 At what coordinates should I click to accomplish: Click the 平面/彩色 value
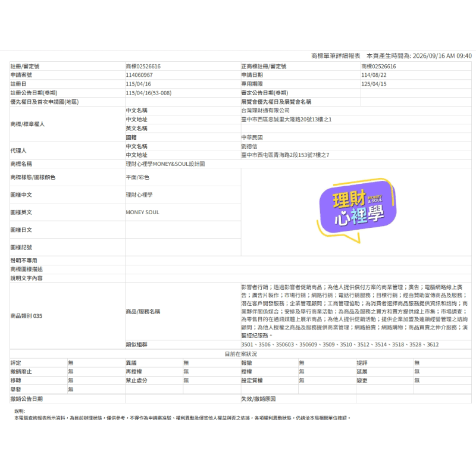coord(137,177)
